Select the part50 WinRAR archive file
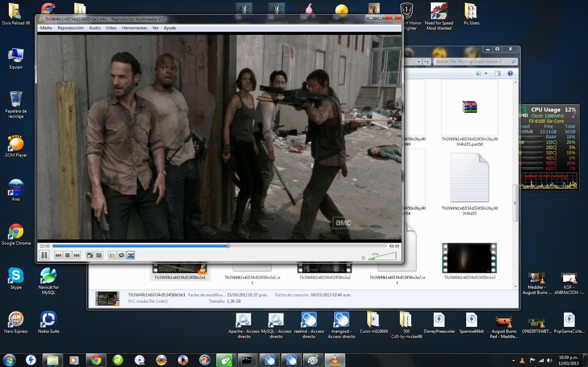 [x=469, y=108]
